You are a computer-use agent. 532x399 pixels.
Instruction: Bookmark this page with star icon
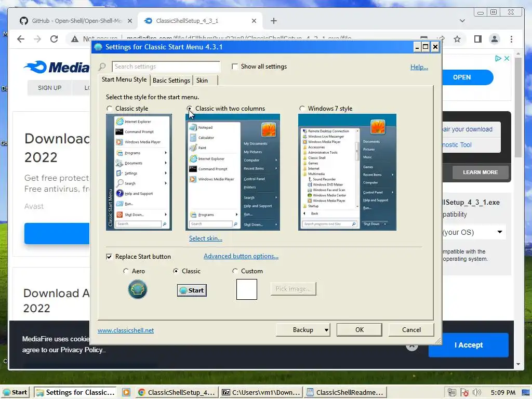click(x=457, y=39)
